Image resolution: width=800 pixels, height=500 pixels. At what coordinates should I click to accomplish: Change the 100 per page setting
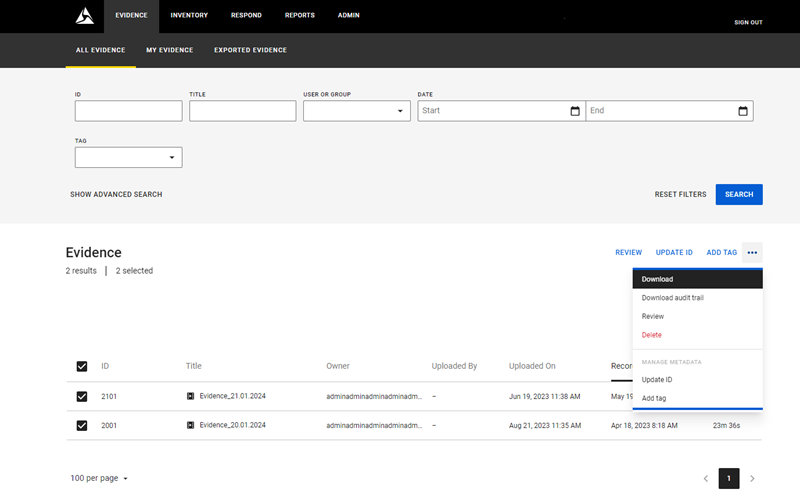[x=99, y=478]
